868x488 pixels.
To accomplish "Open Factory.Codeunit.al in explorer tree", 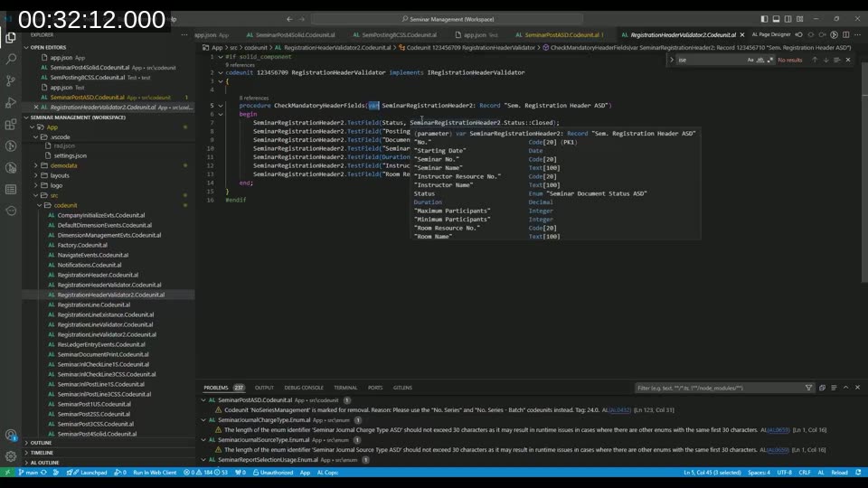I will point(82,245).
